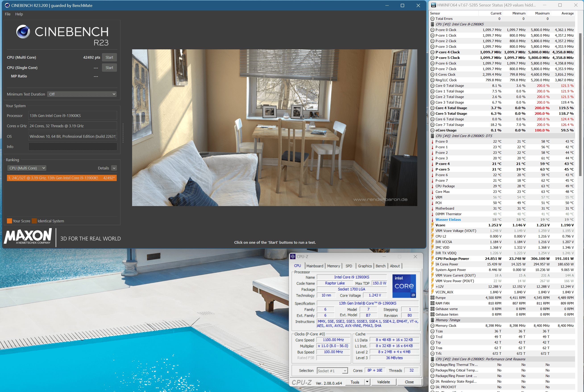
Task: Click the Your Score orange legend swatch
Action: (x=10, y=221)
